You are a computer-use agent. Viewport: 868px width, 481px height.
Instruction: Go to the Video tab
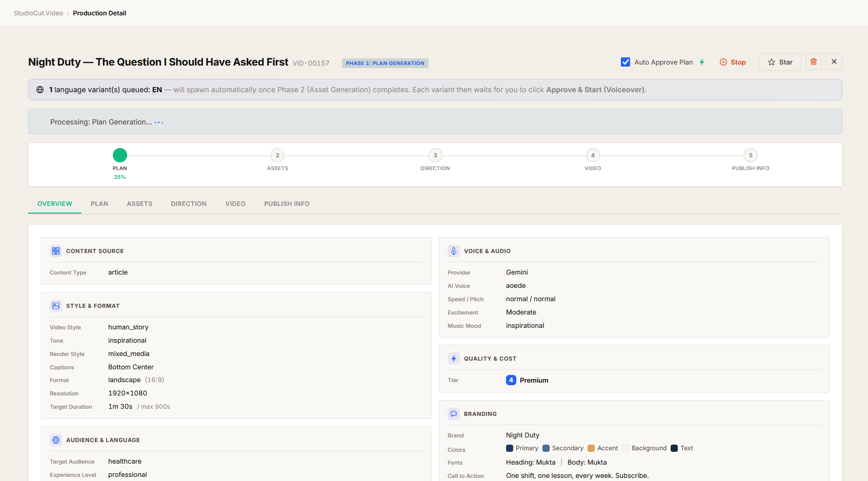235,204
